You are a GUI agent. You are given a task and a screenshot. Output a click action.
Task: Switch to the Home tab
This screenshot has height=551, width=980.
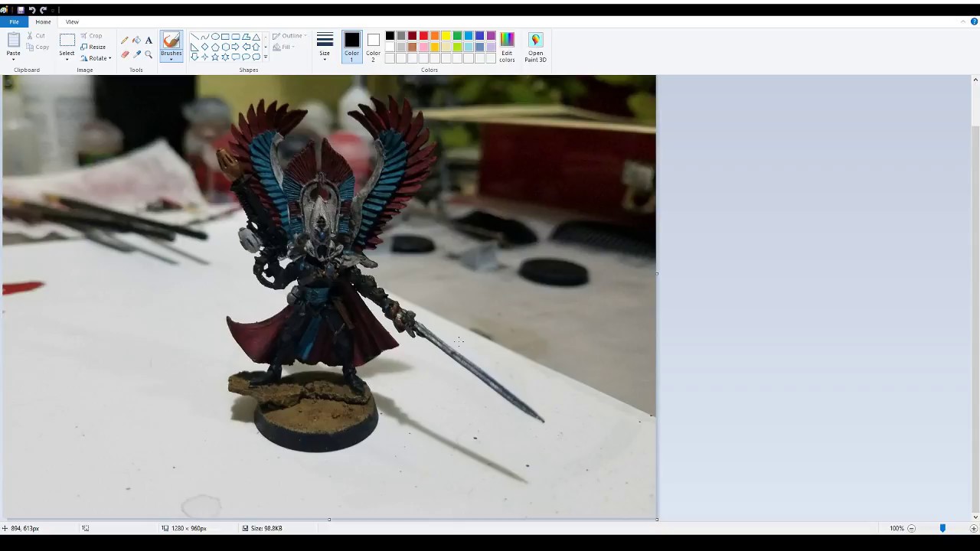pos(43,21)
